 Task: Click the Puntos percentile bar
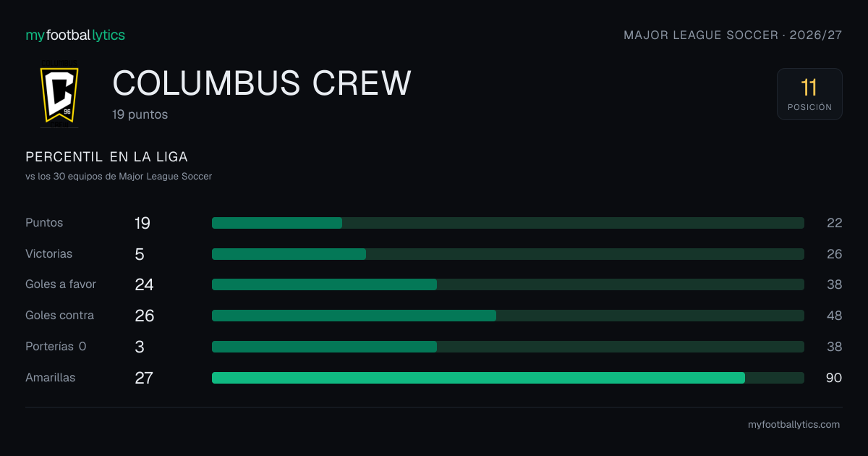coord(508,223)
